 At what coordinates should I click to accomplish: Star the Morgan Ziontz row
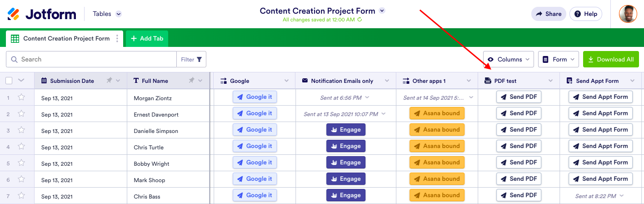(21, 97)
